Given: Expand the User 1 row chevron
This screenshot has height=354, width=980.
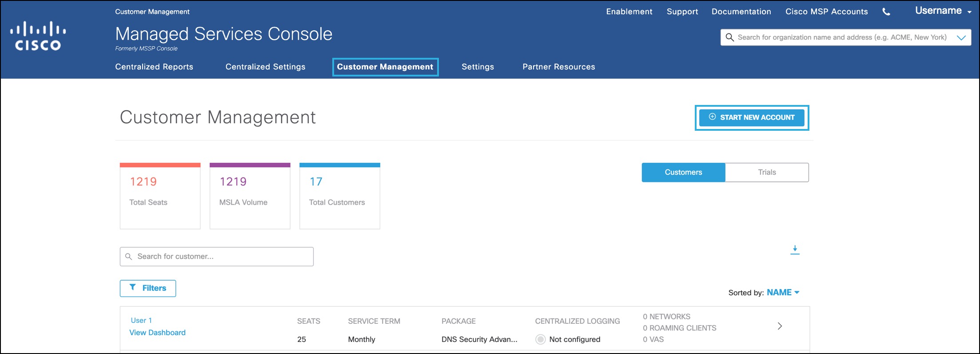Looking at the screenshot, I should [x=780, y=326].
